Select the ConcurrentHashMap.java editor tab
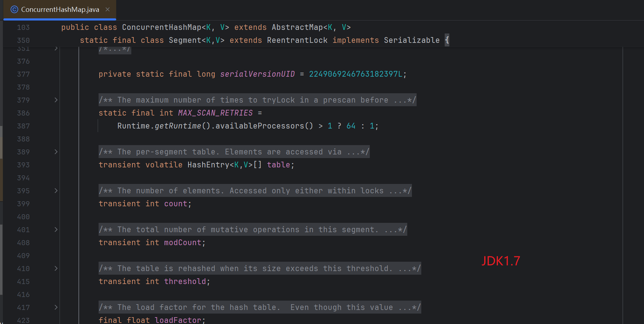644x324 pixels. pos(60,9)
